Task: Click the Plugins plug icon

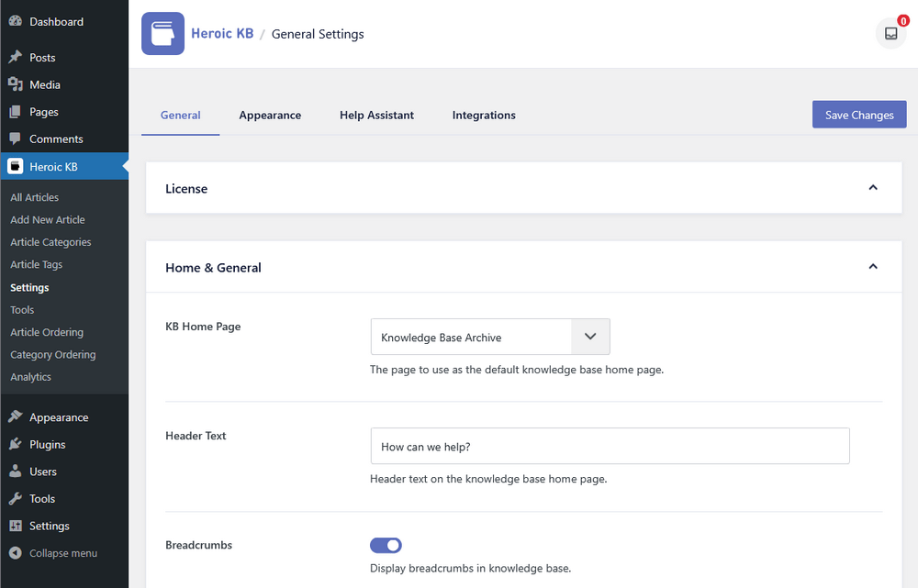Action: (x=16, y=444)
